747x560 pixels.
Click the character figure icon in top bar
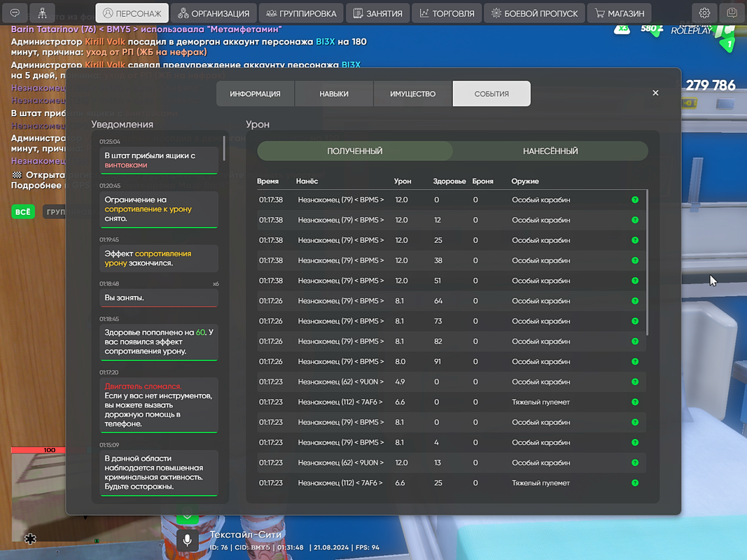[x=43, y=13]
